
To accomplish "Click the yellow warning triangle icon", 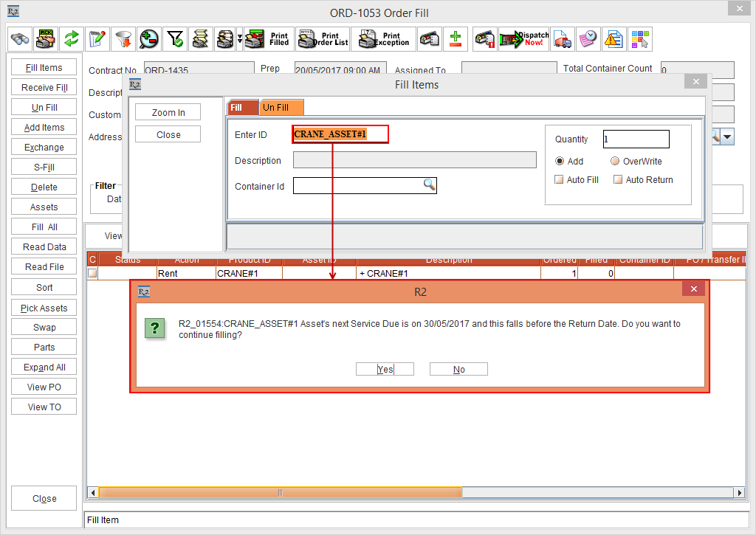I will tap(614, 39).
